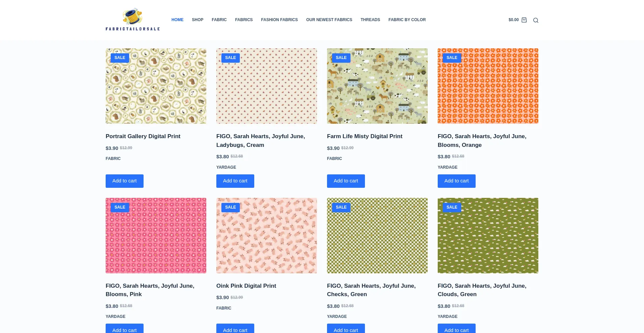Click YARDAGE category under Ladybugs, Cream
The height and width of the screenshot is (333, 644).
pyautogui.click(x=226, y=167)
